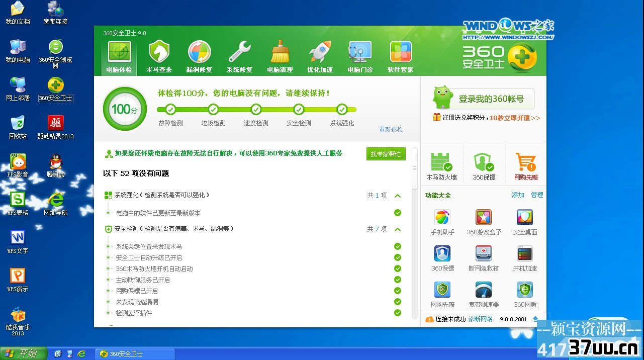Collapse 安全检测 section chevron
Viewport: 644px width, 360px height.
(x=398, y=229)
